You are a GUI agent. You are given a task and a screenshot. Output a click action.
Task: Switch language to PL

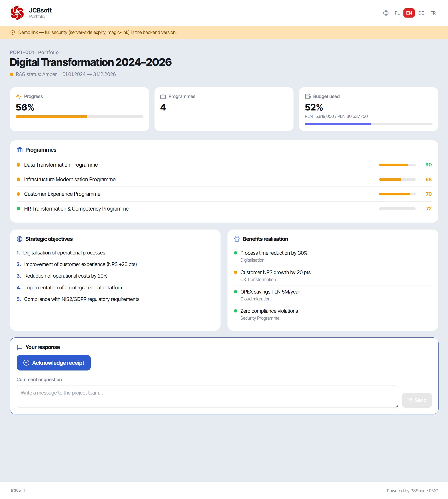click(397, 13)
